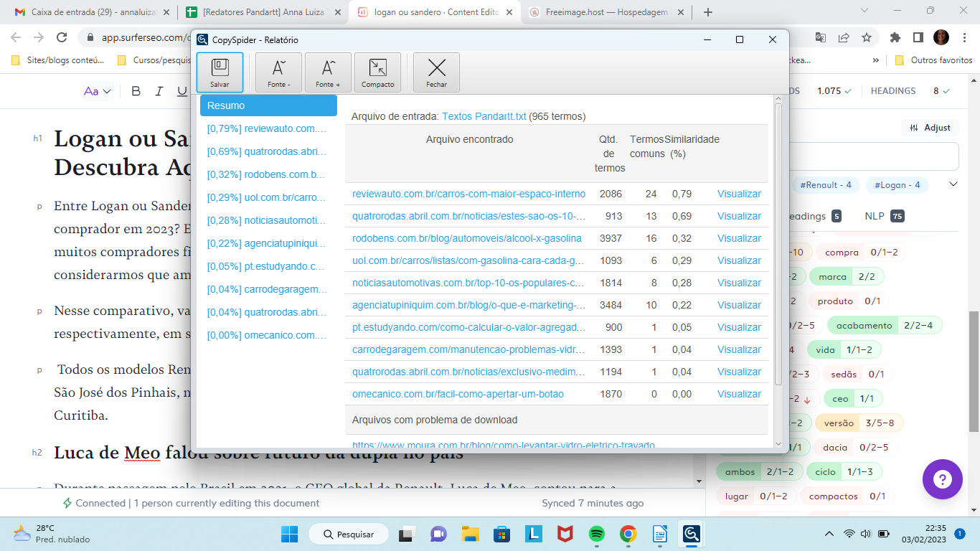Decrease font size with Fonte - button
The image size is (980, 551).
[278, 72]
